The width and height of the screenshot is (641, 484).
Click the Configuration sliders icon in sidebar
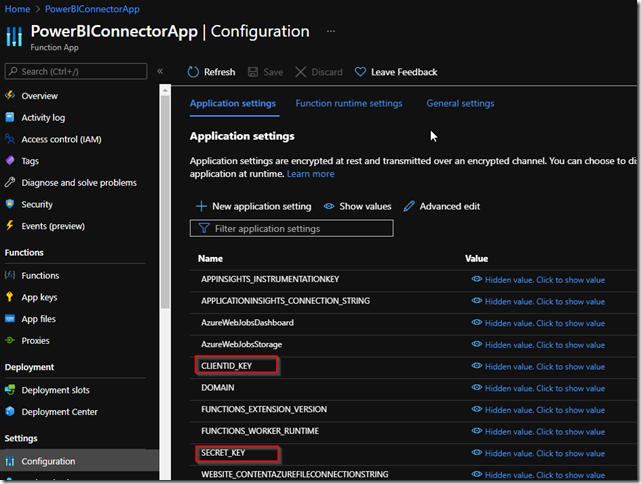point(10,461)
